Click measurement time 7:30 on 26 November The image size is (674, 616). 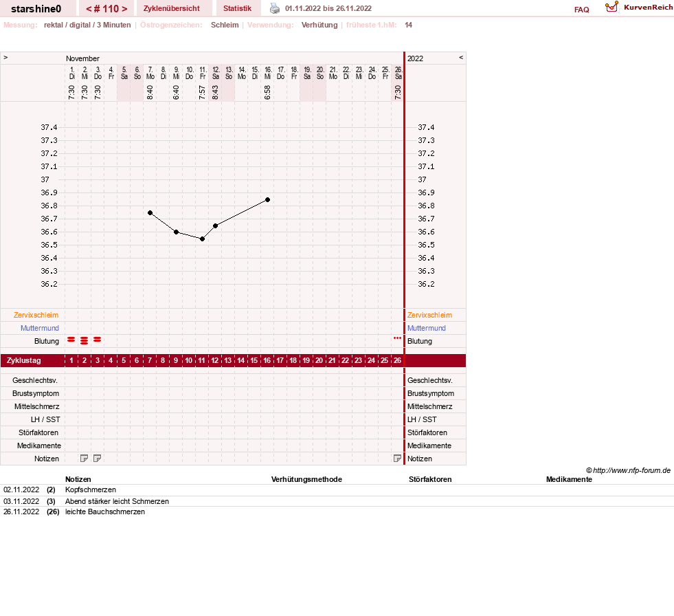[x=398, y=92]
